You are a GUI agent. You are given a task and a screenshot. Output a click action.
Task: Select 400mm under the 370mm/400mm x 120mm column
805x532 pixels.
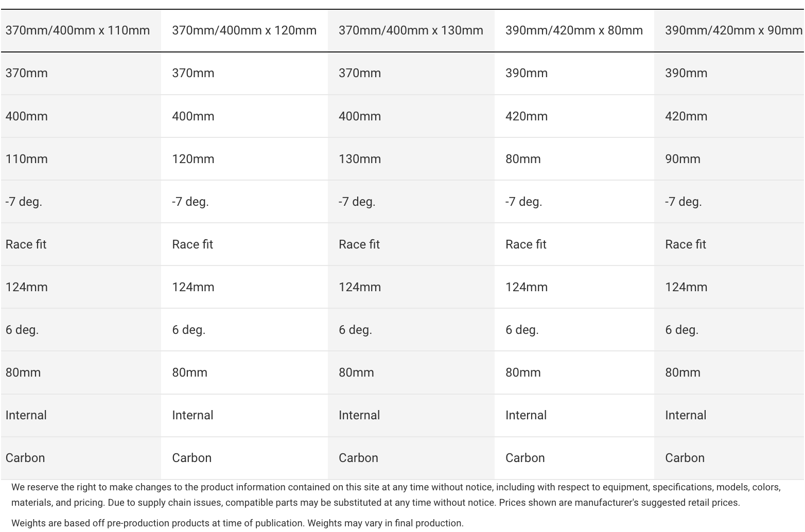(x=193, y=116)
